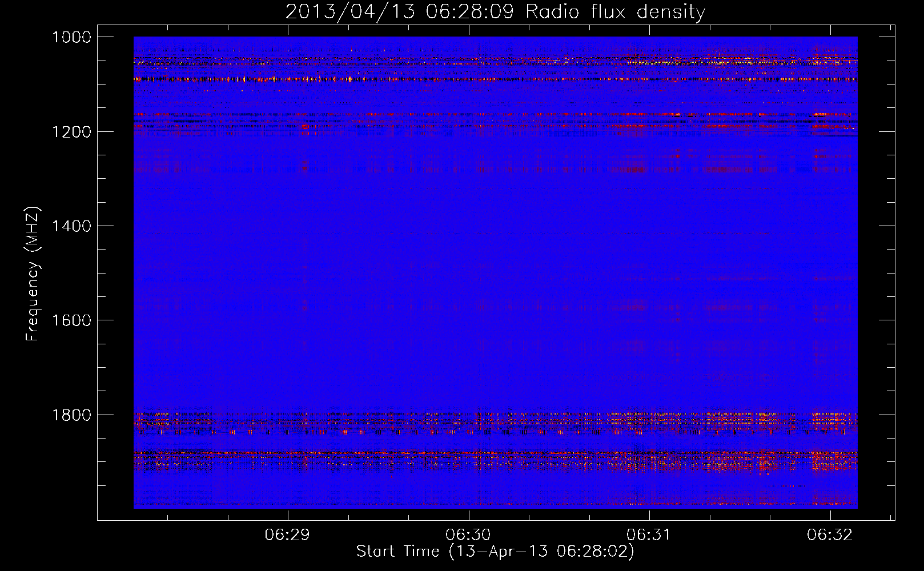Click the 06:32 time tick label
This screenshot has width=924, height=571.
(x=830, y=534)
